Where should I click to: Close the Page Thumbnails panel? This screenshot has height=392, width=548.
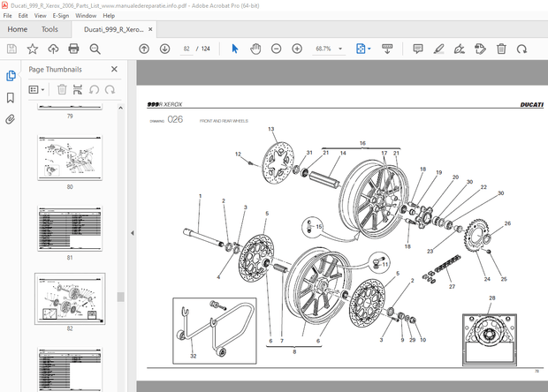(114, 69)
